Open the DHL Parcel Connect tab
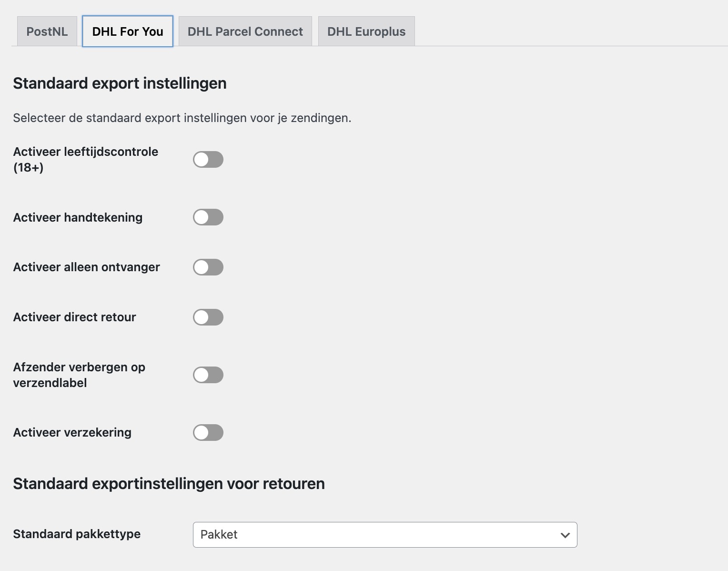728x571 pixels. pos(244,31)
